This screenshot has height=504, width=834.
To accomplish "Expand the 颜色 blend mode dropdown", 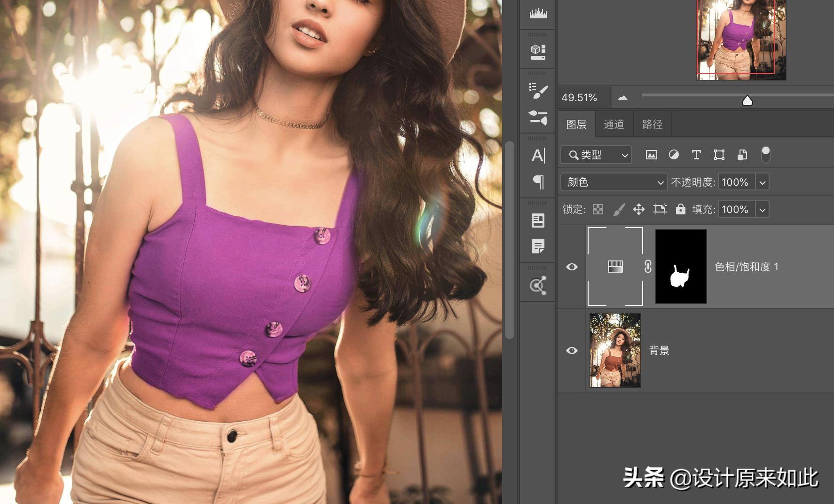I will pos(614,182).
